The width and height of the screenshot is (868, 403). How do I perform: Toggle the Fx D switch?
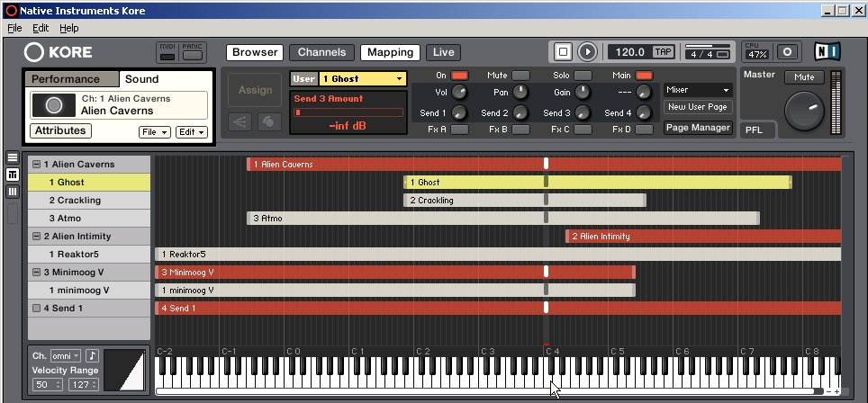(644, 130)
